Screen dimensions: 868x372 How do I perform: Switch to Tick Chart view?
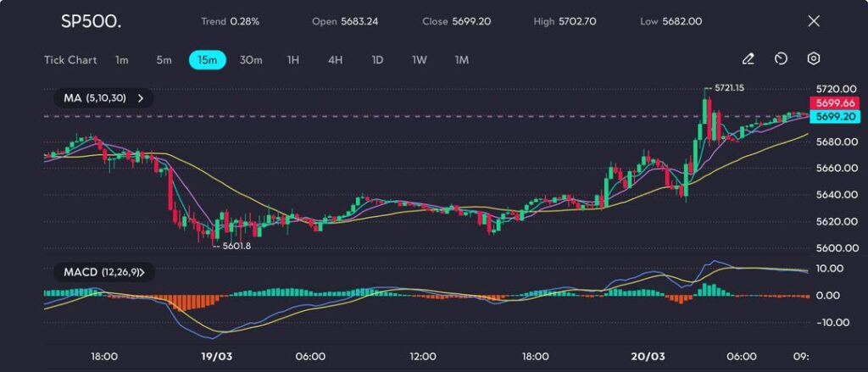click(70, 60)
